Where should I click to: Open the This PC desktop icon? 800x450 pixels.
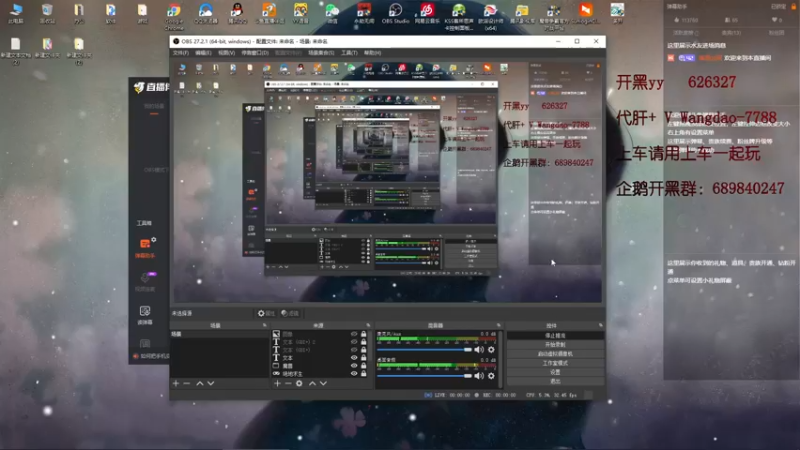click(16, 14)
